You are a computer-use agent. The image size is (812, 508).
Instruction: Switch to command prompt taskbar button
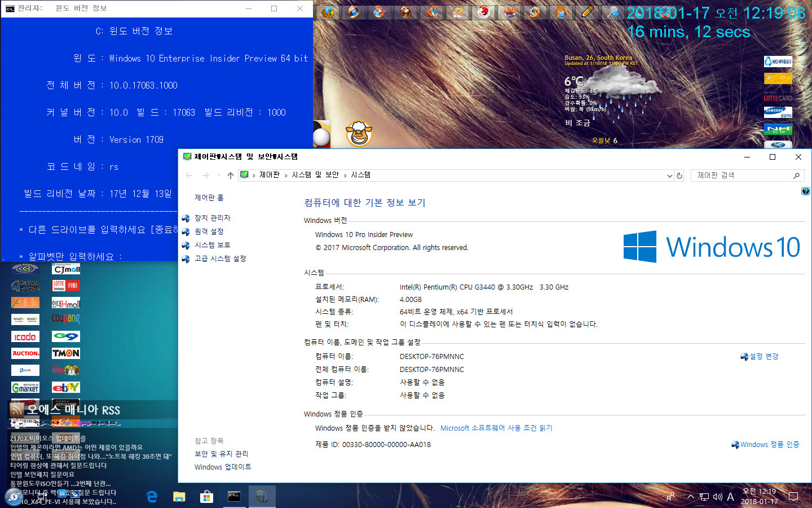pyautogui.click(x=234, y=497)
